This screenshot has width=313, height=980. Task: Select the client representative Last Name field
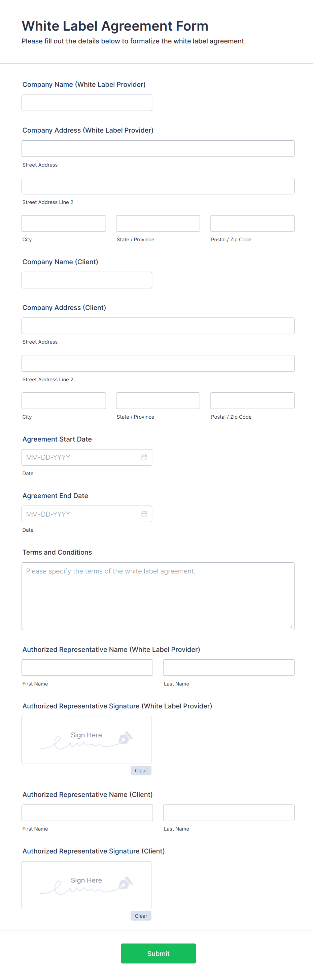coord(228,813)
